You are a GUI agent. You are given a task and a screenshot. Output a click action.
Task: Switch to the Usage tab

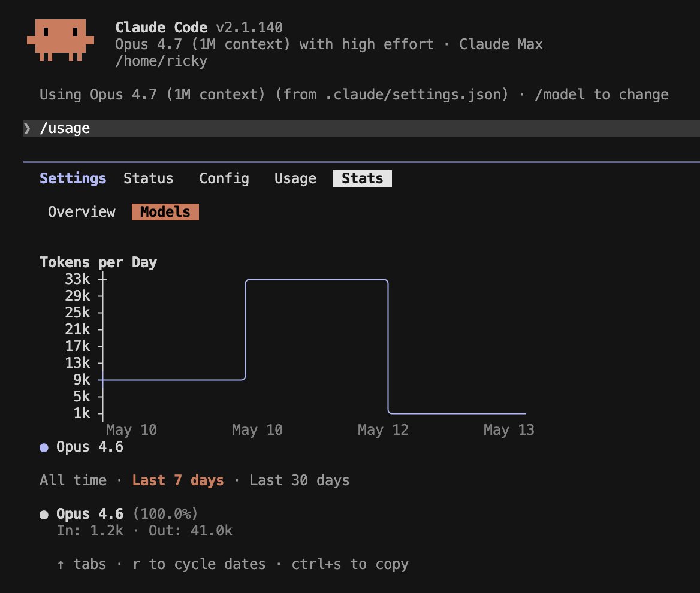[295, 178]
